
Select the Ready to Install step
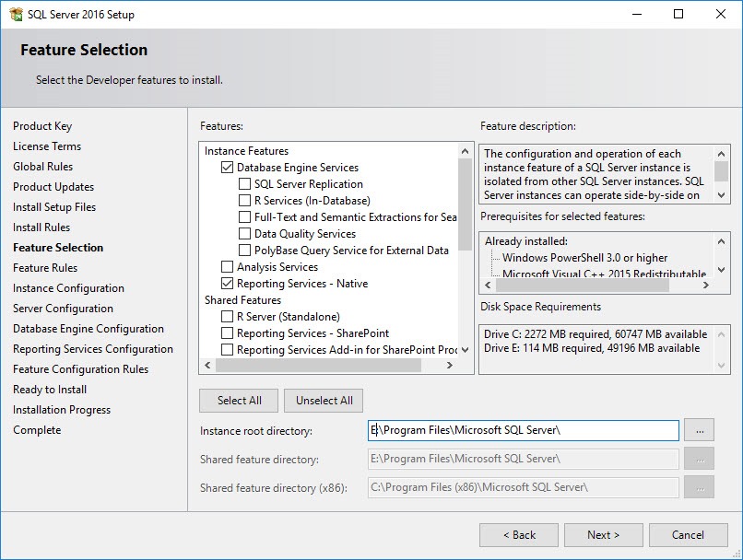pos(50,390)
